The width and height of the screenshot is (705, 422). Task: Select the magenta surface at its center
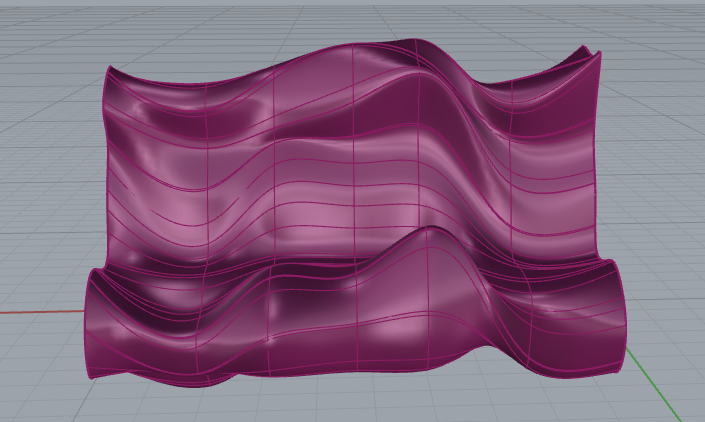coord(355,200)
